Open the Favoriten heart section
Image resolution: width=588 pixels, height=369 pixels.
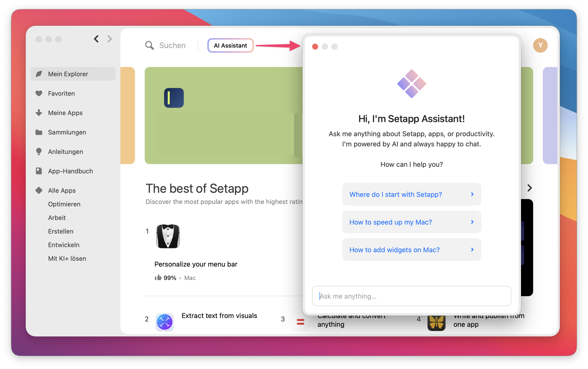(61, 93)
